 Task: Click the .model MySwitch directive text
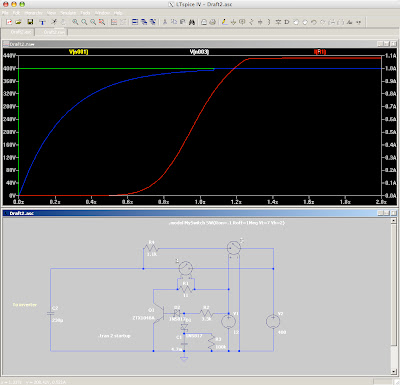[x=227, y=223]
